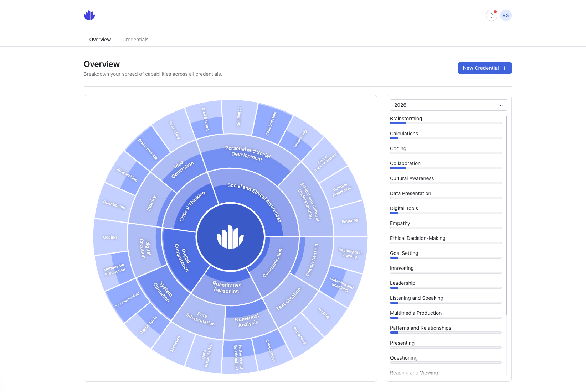Open the 2026 year dropdown
The height and width of the screenshot is (392, 586).
coord(448,105)
